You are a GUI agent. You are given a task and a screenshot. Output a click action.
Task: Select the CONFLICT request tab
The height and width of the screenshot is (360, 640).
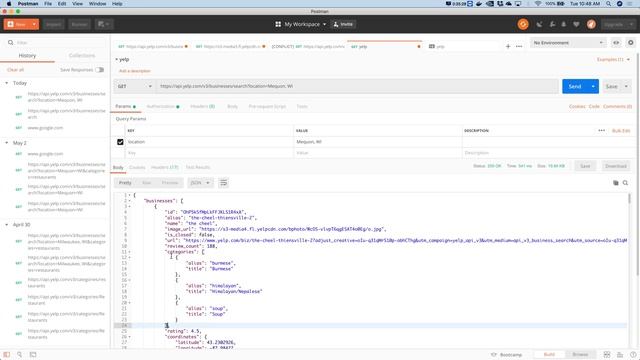[x=308, y=47]
